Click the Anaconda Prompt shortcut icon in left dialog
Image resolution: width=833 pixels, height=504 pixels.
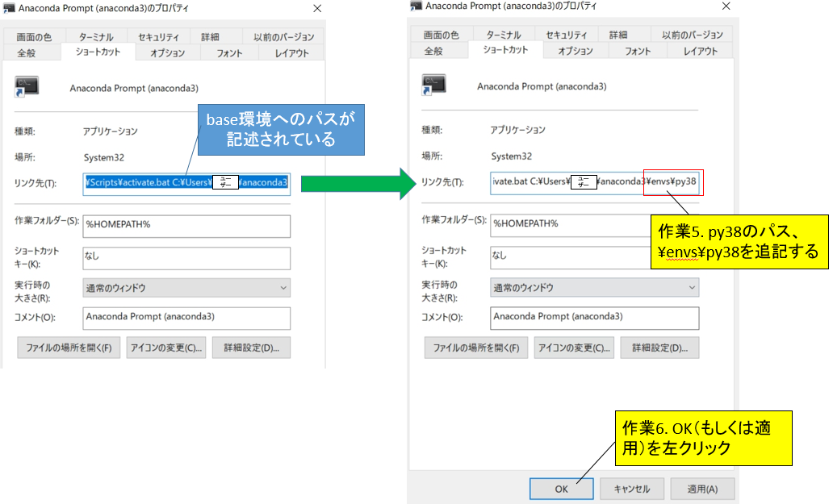(x=27, y=87)
